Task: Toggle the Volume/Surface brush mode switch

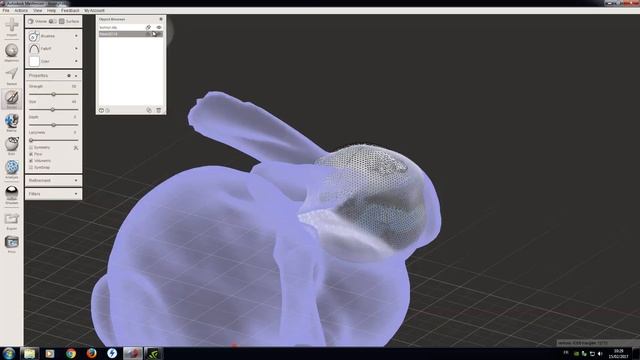Action: click(x=53, y=21)
